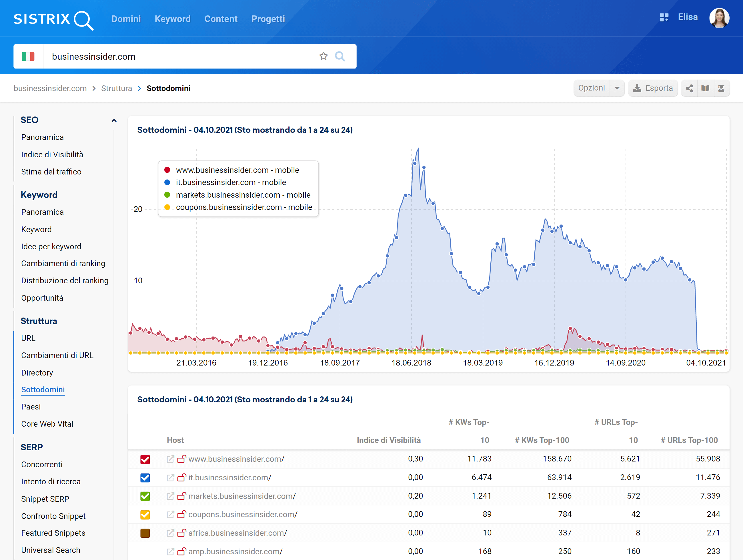Uncheck the yellow coupons.businessinsider.com checkbox

(x=145, y=515)
